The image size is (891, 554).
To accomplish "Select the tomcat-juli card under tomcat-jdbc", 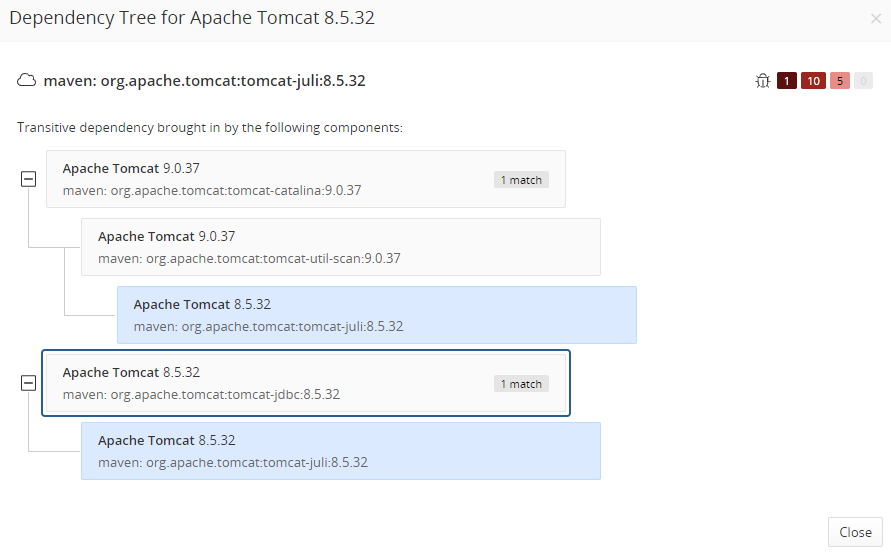I will [341, 451].
